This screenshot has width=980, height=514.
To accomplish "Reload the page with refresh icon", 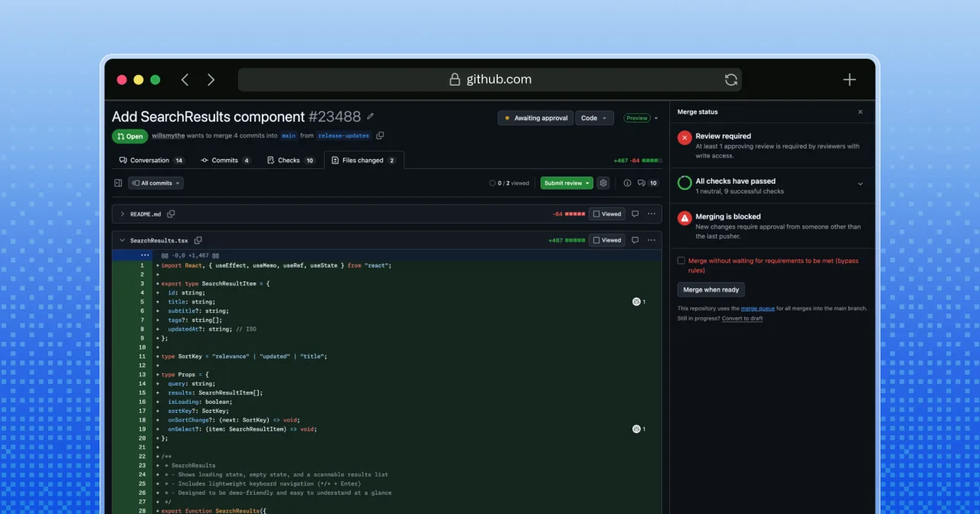I will pos(731,80).
